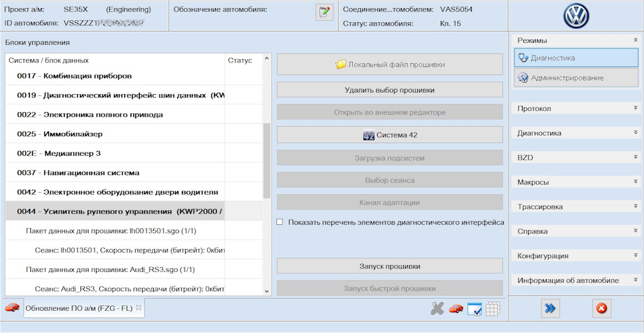This screenshot has width=644, height=333.
Task: Expand the Справка section
Action: pyautogui.click(x=635, y=231)
